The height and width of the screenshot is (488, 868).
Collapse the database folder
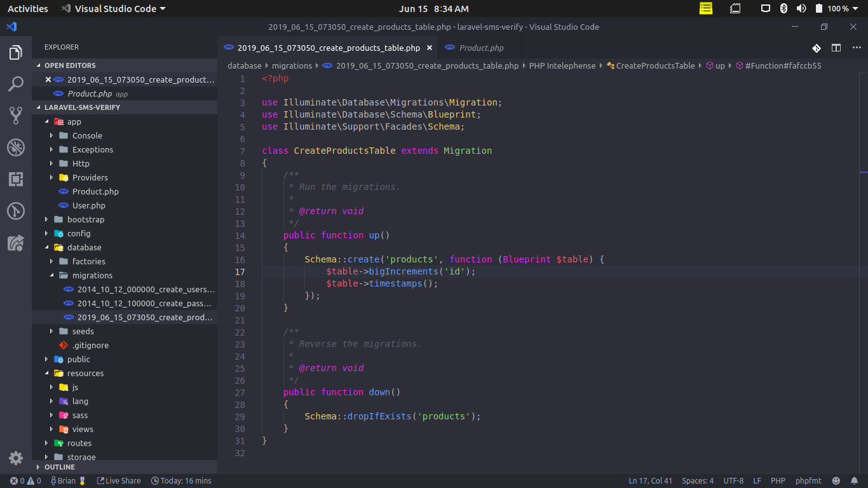click(x=125, y=247)
